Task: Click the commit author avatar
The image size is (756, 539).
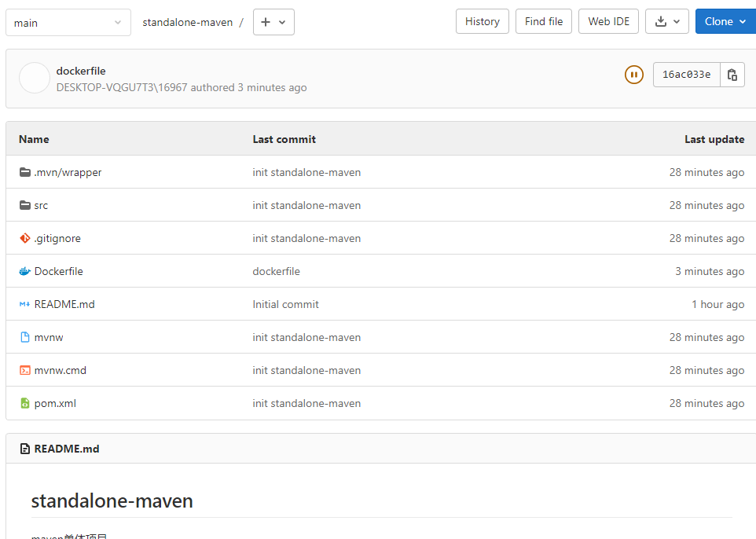Action: tap(35, 78)
